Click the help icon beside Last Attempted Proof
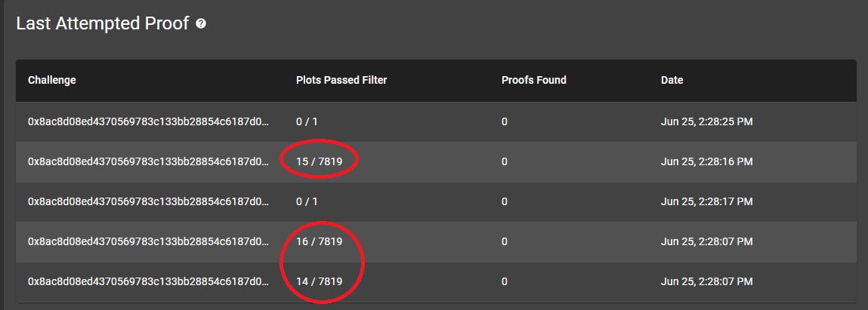Viewport: 868px width, 310px height. 202,24
